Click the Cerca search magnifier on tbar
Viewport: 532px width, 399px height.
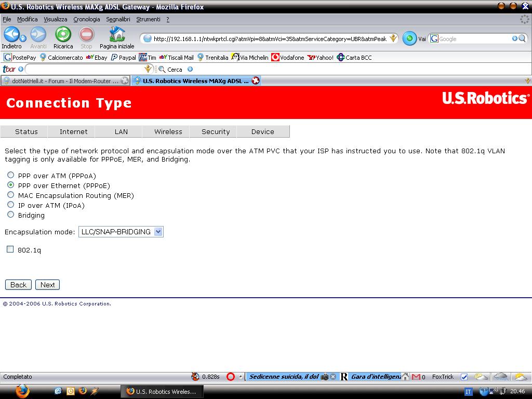pyautogui.click(x=162, y=69)
